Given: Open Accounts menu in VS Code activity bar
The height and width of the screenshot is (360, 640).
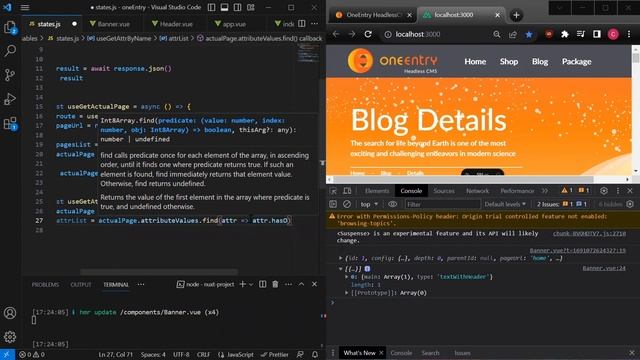Looking at the screenshot, I should point(10,313).
